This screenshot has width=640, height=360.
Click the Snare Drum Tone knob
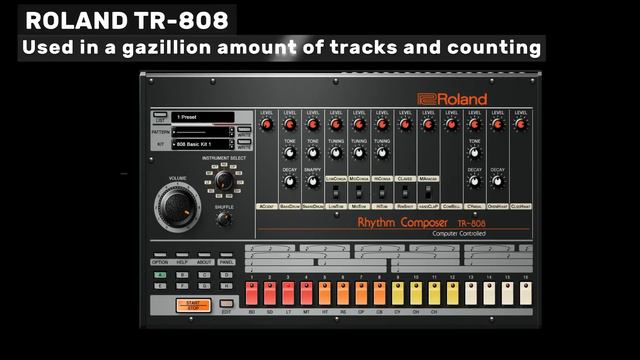tap(313, 153)
